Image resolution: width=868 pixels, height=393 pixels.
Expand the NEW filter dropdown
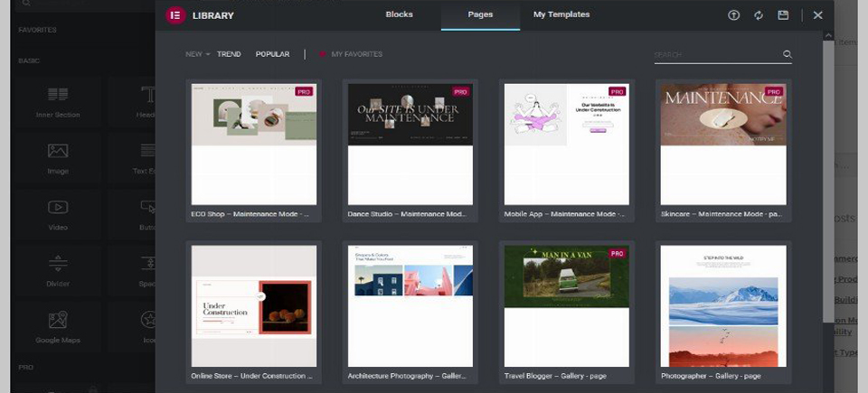197,54
